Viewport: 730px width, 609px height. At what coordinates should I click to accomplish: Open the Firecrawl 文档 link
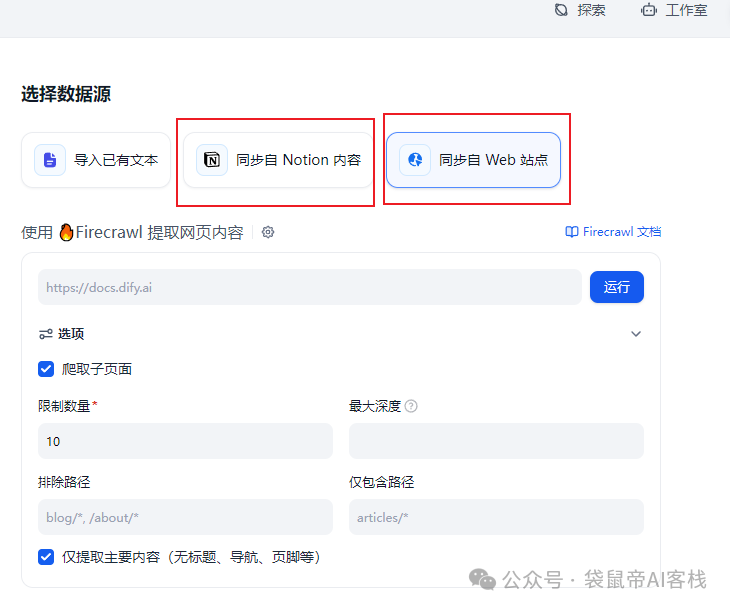pos(621,232)
